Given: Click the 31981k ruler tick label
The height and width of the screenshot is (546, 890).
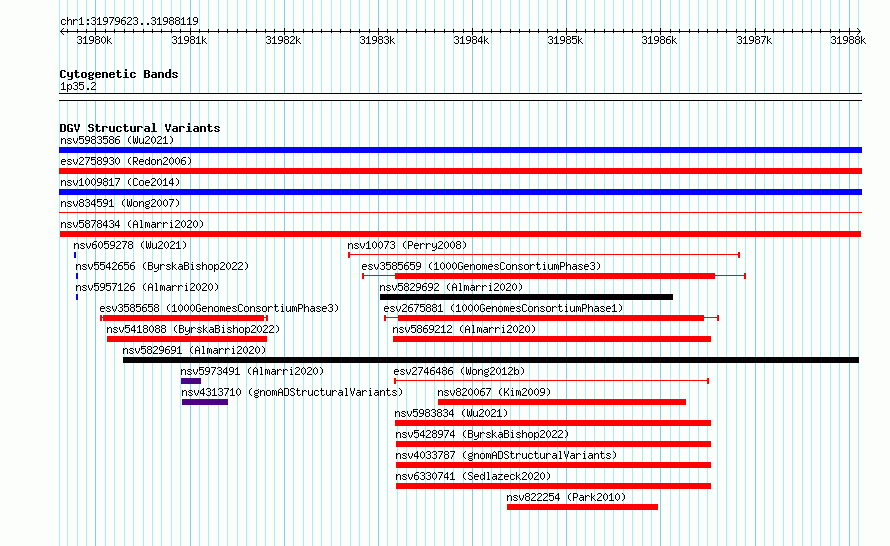Looking at the screenshot, I should tap(189, 40).
